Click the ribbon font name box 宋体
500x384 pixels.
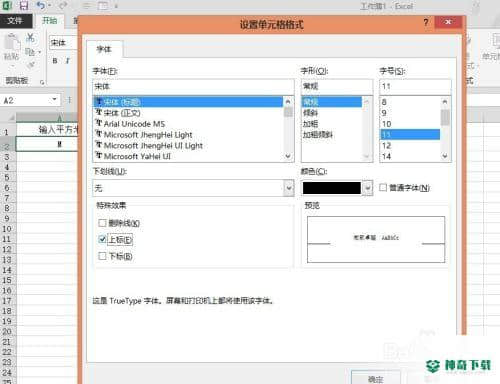[x=63, y=43]
